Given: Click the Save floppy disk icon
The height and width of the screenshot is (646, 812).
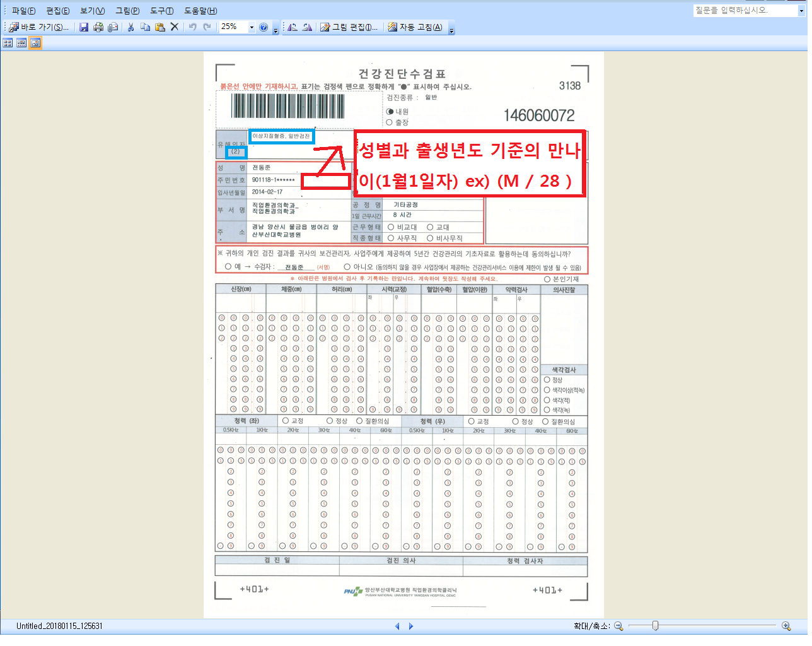Looking at the screenshot, I should point(84,27).
